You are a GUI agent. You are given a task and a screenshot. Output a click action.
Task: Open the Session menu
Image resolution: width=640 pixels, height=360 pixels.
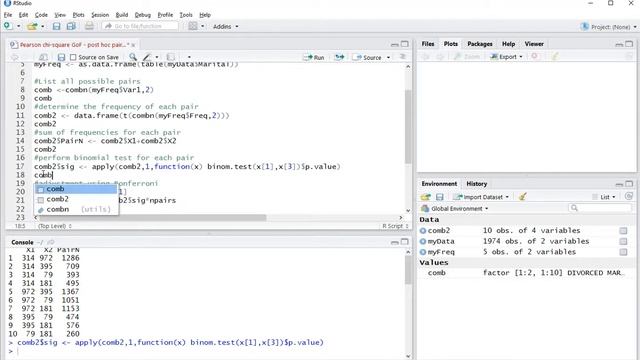coord(100,15)
